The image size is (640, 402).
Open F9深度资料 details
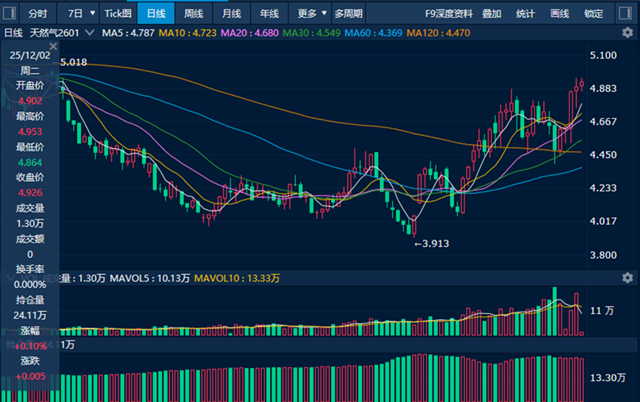(449, 14)
